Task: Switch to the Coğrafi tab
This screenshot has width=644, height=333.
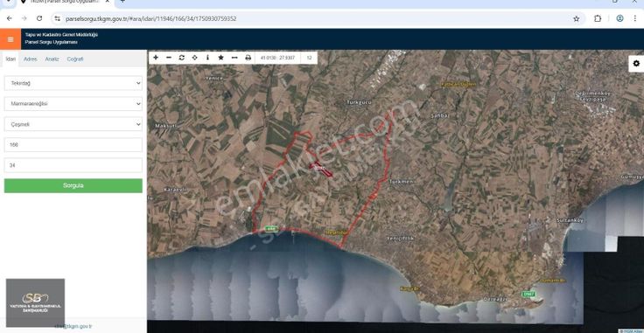Action: (x=75, y=59)
